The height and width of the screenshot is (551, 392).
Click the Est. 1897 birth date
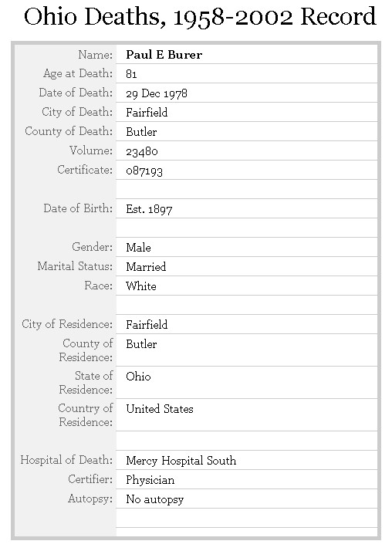[149, 209]
